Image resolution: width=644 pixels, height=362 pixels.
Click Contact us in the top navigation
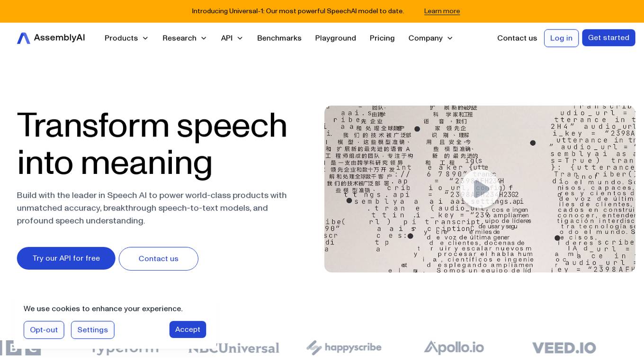[x=517, y=38]
